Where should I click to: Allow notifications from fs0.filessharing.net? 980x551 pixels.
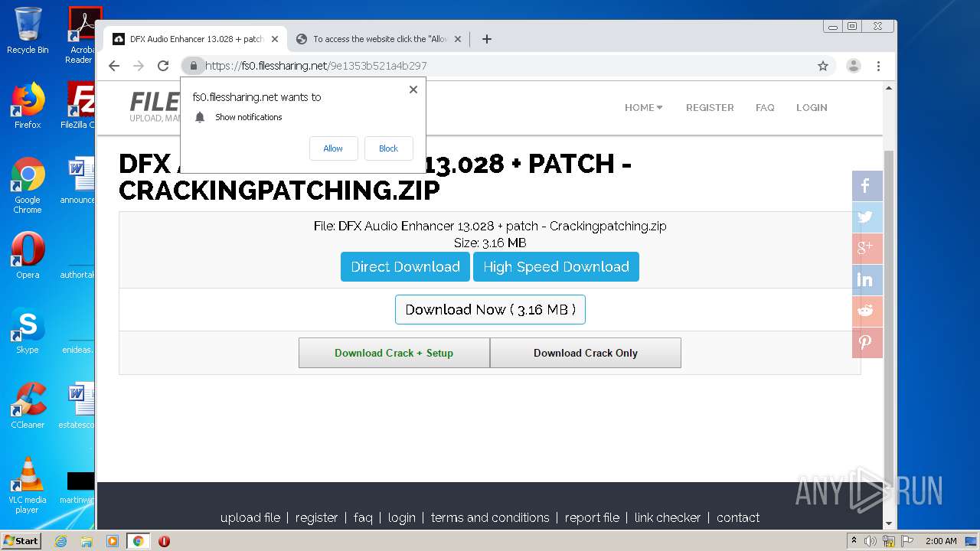333,148
